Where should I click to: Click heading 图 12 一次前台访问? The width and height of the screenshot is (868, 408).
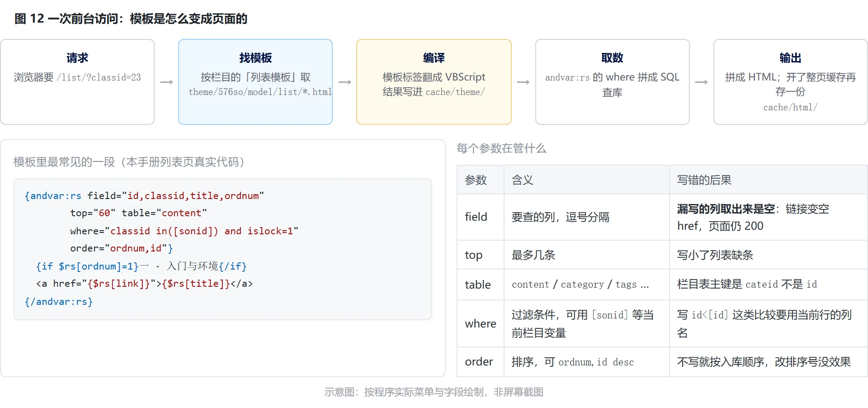(x=131, y=19)
